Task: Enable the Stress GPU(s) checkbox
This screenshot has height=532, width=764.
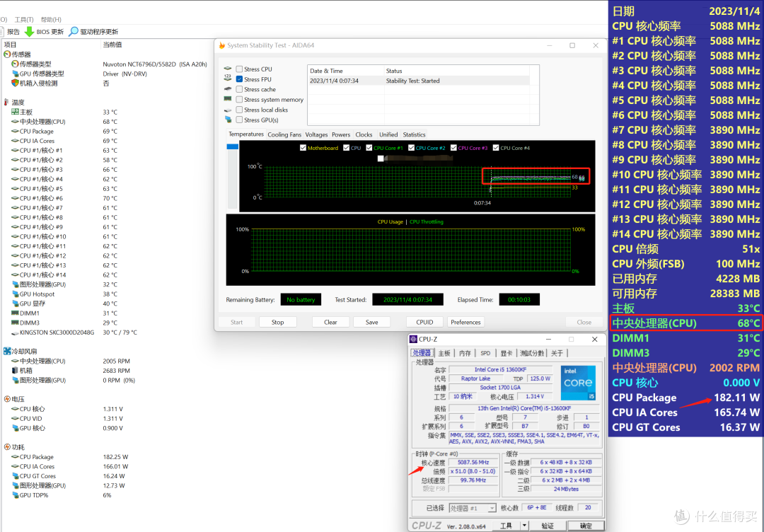Action: [239, 120]
